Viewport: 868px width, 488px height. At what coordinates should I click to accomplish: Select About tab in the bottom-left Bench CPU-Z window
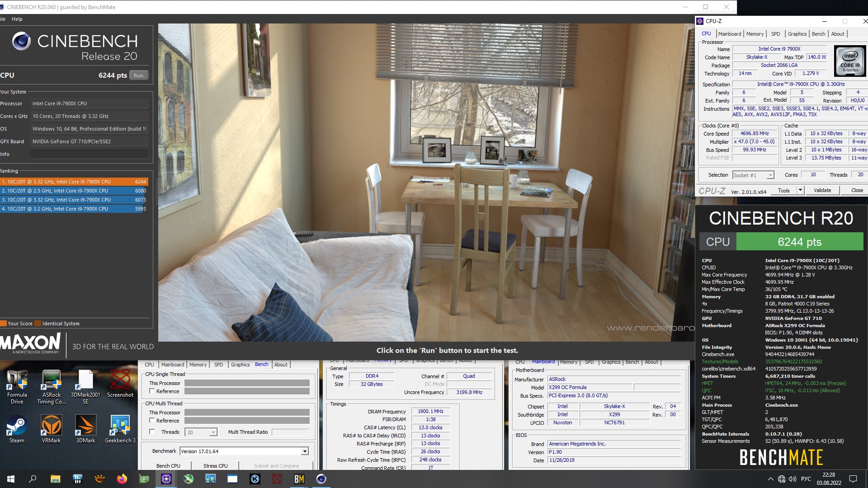[x=281, y=365]
